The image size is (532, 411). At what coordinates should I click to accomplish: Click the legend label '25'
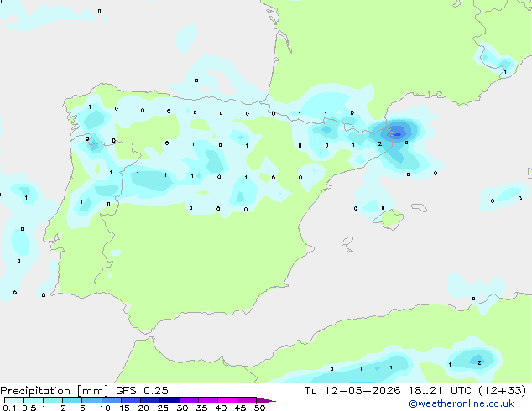pyautogui.click(x=163, y=408)
